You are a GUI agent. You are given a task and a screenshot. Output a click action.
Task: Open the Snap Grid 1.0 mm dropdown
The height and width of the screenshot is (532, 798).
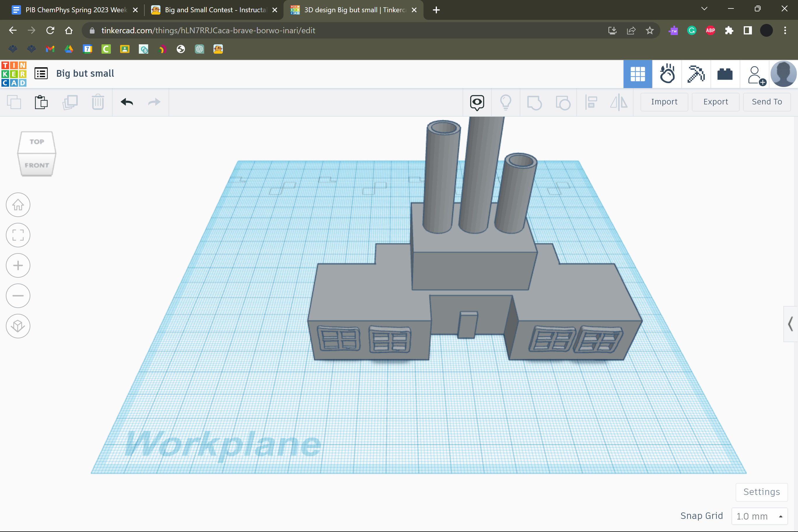click(x=759, y=516)
